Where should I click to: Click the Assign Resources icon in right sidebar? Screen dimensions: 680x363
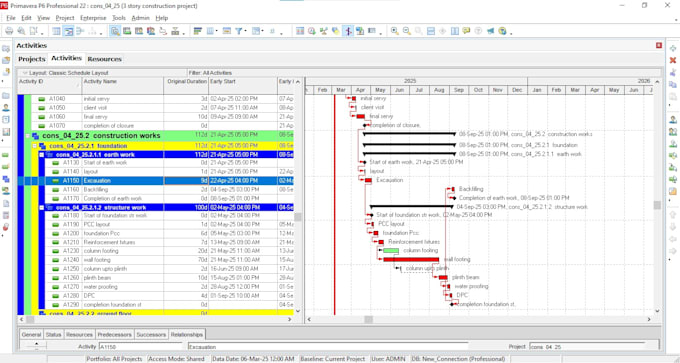[x=673, y=119]
